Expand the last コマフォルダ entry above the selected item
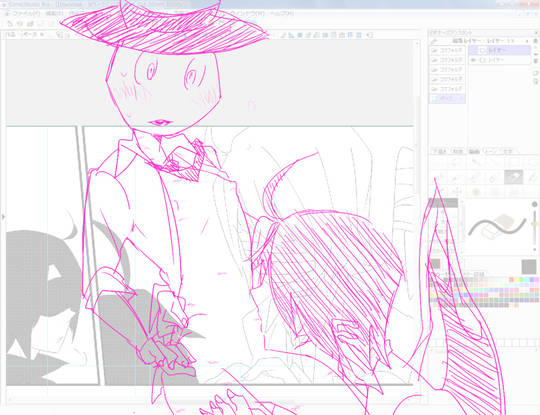The width and height of the screenshot is (540, 415). 447,89
